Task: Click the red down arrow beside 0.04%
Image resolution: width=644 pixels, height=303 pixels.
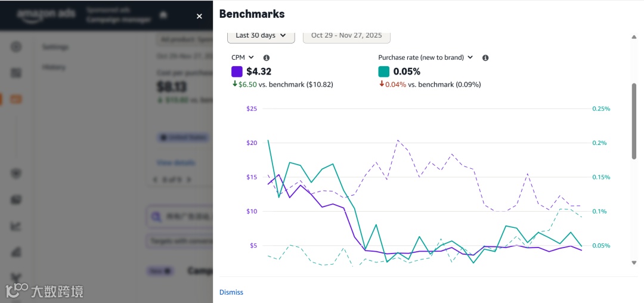Action: click(x=382, y=84)
